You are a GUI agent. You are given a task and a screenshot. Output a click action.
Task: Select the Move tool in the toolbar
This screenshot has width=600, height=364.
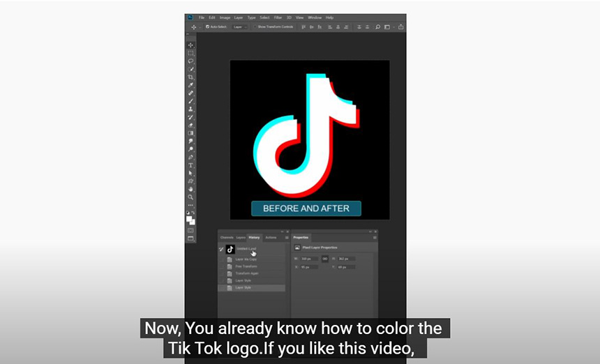point(190,45)
